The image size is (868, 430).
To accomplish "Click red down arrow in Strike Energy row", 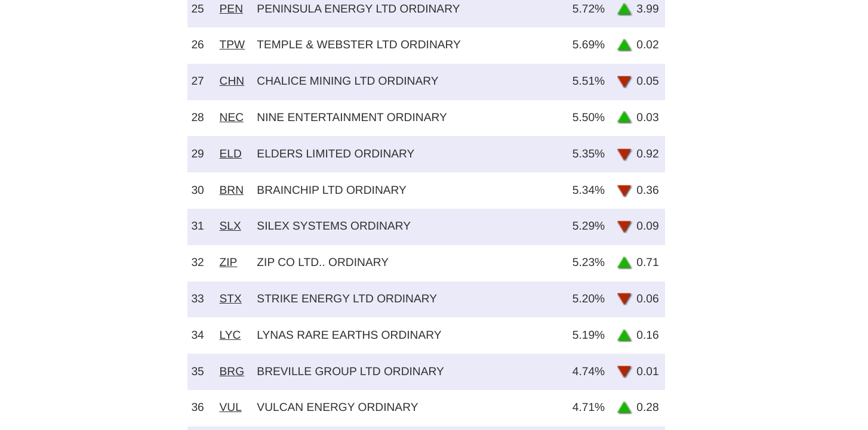I will pyautogui.click(x=624, y=299).
